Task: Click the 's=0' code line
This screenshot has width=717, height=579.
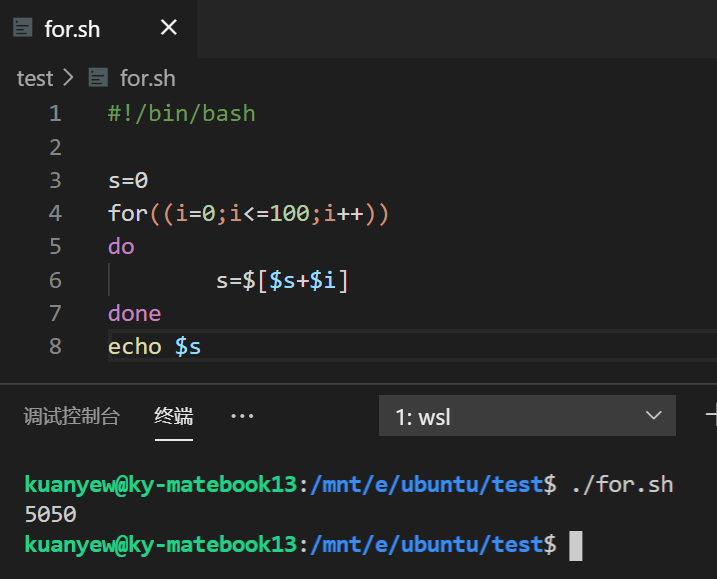Action: pyautogui.click(x=128, y=180)
